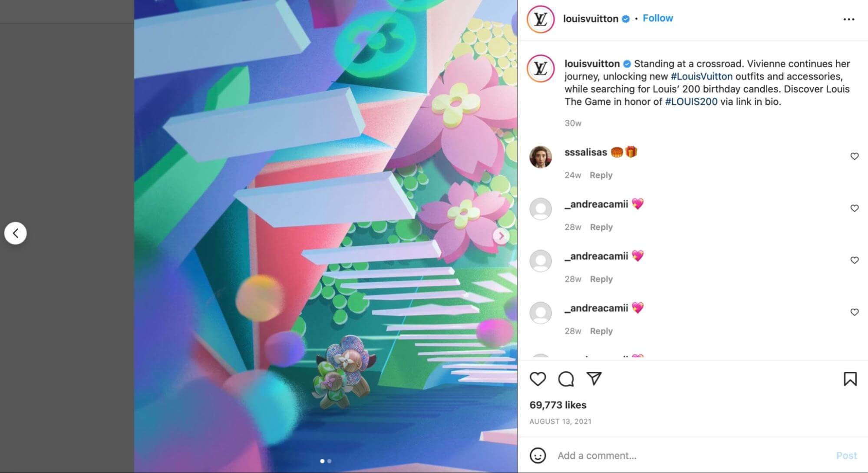
Task: Like the third _andreacamii comment
Action: [x=854, y=312]
